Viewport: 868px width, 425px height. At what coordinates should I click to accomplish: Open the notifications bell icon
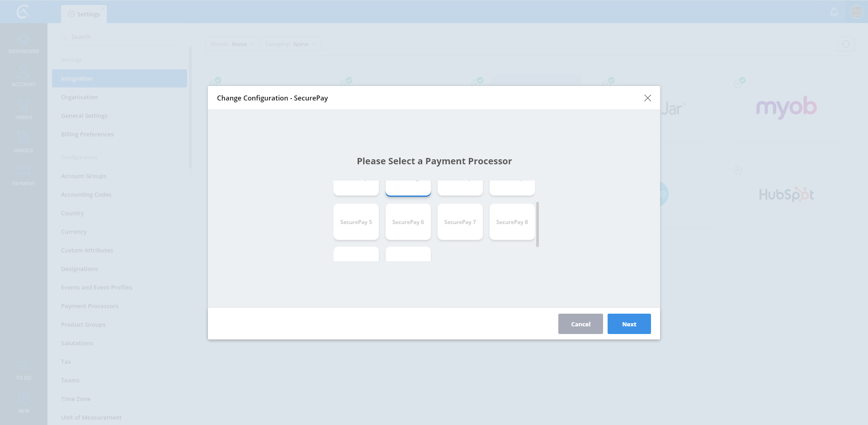834,12
